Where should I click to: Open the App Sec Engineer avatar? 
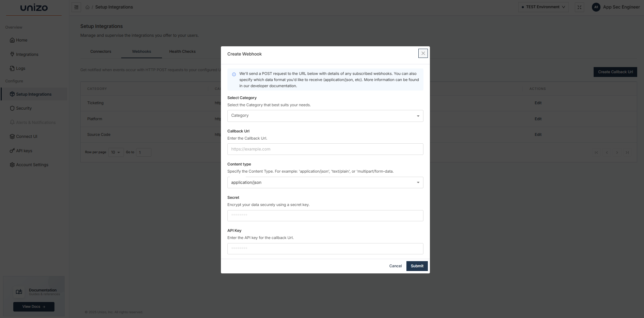pyautogui.click(x=596, y=7)
